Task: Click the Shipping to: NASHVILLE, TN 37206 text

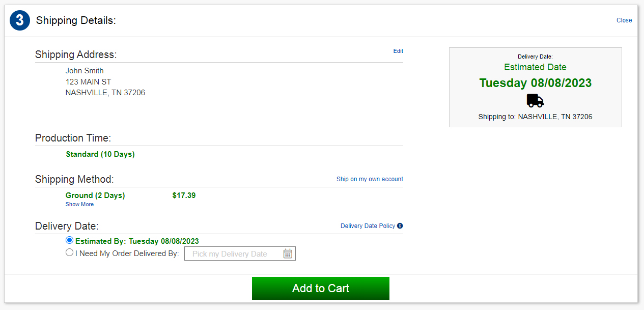Action: coord(535,117)
